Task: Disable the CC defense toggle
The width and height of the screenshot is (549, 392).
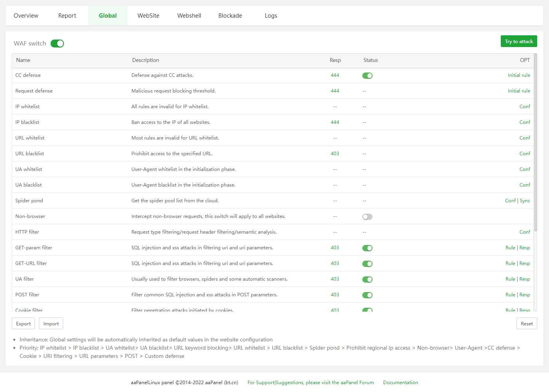Action: click(367, 76)
